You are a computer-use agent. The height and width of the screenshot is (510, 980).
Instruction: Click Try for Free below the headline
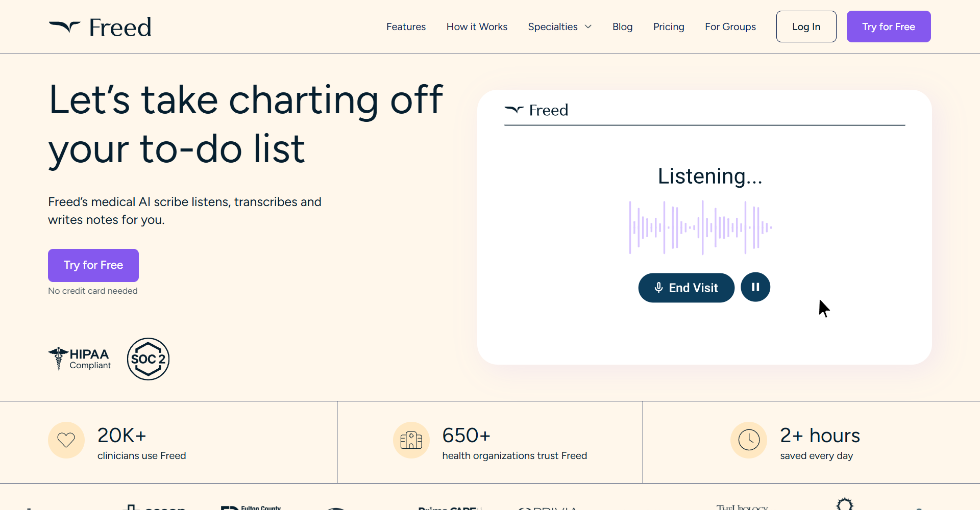point(93,265)
